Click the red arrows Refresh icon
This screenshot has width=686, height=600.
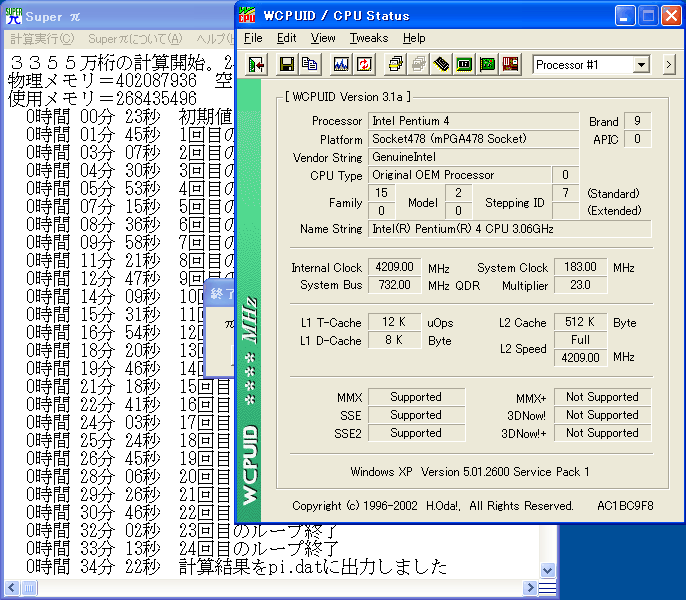click(364, 65)
